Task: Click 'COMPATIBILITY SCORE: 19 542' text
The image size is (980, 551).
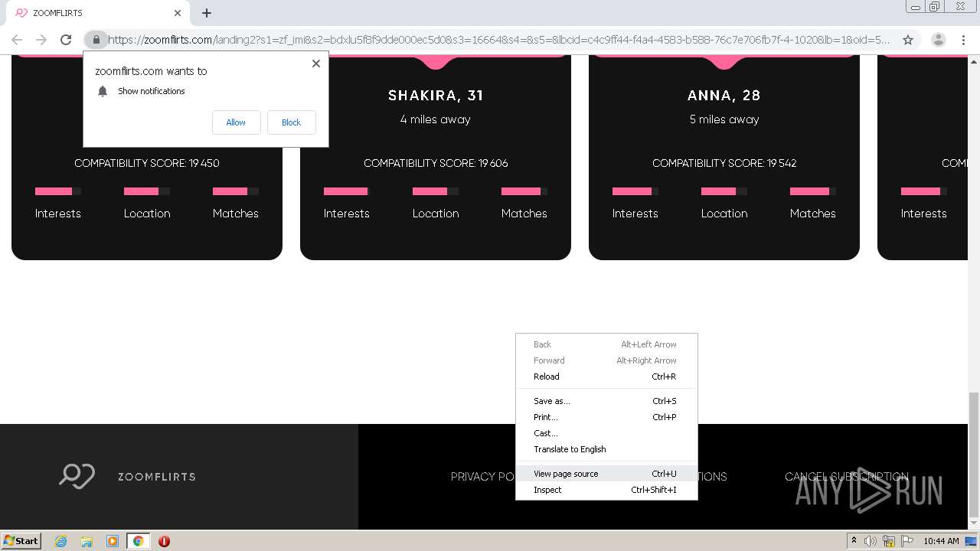Action: click(724, 163)
